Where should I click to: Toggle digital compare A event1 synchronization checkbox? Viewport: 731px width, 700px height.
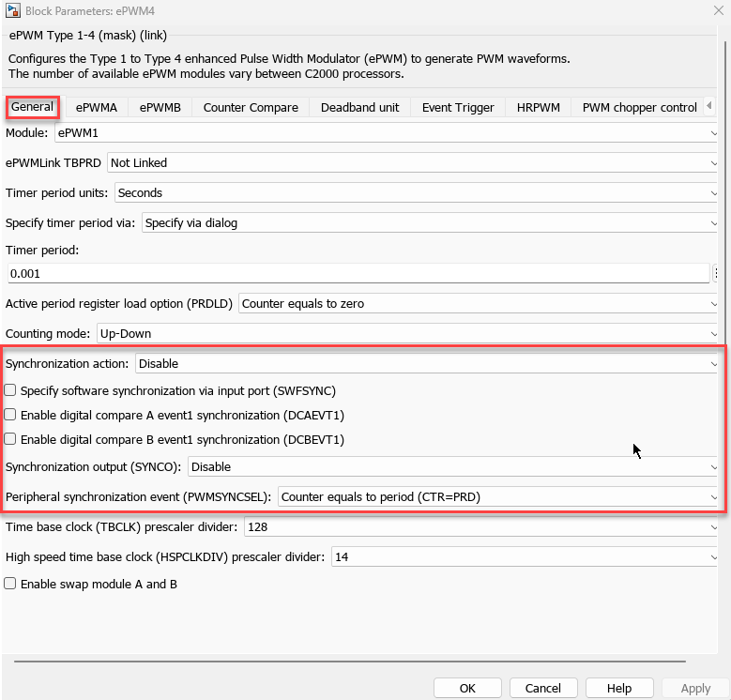10,415
